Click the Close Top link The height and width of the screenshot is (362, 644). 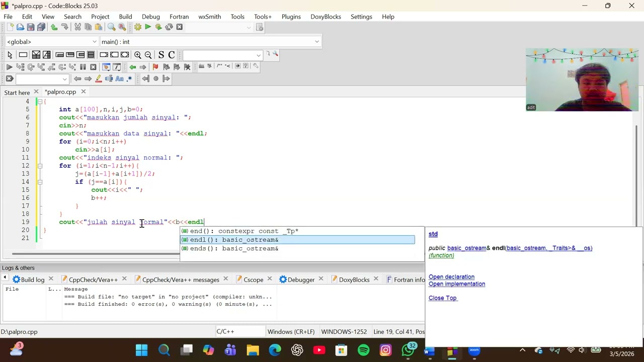click(442, 298)
